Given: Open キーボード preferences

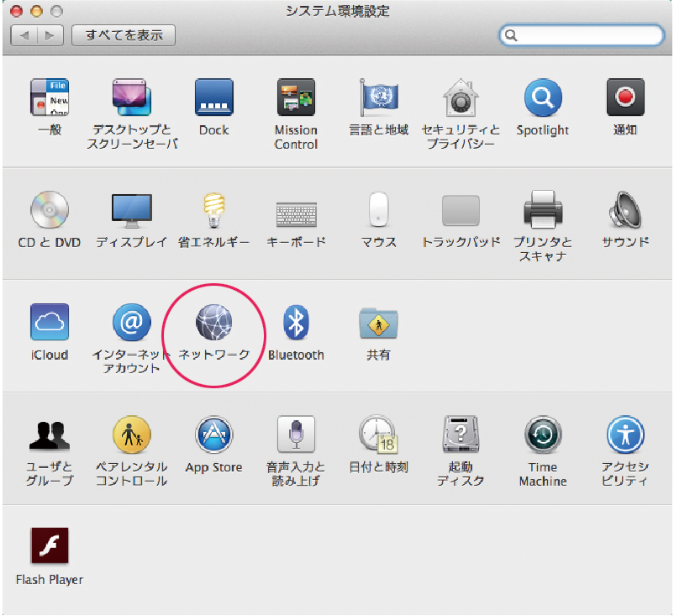Looking at the screenshot, I should click(x=296, y=213).
